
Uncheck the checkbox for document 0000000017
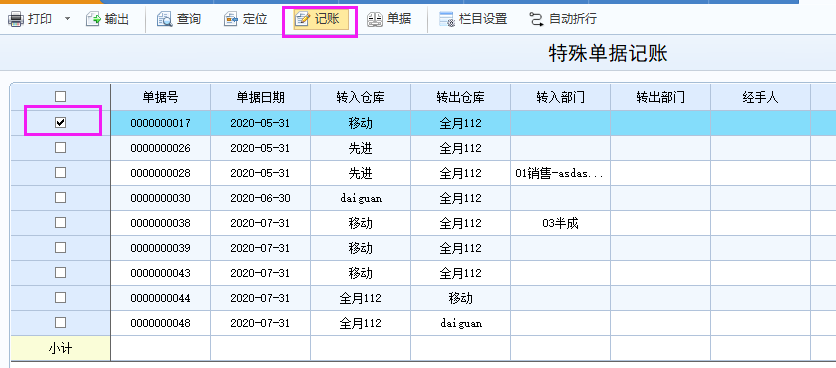(60, 122)
